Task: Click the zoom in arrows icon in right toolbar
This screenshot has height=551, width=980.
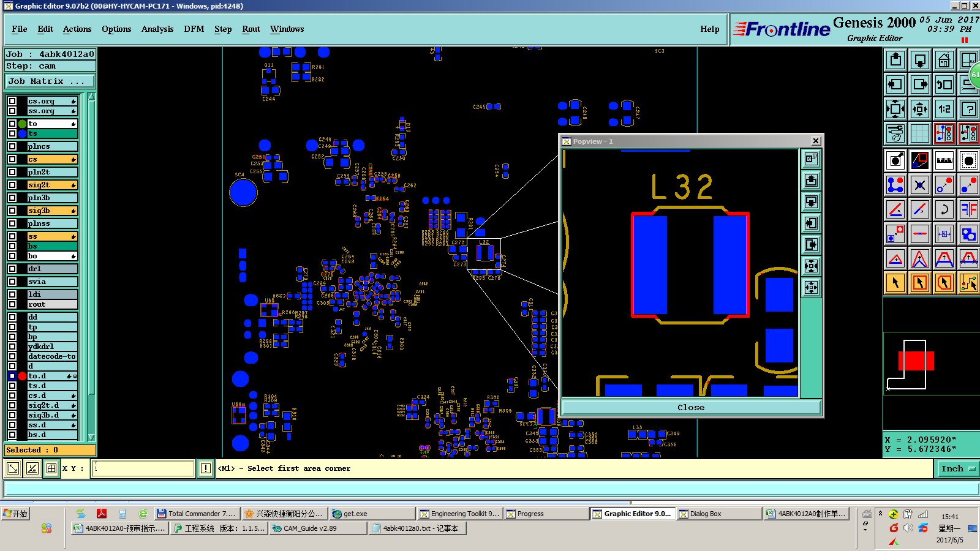Action: tap(895, 109)
